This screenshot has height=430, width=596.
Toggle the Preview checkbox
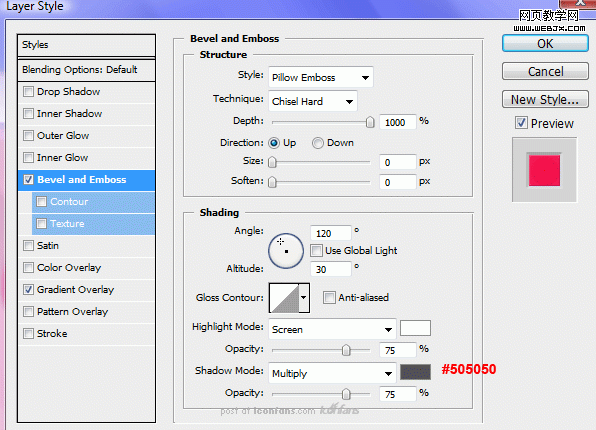[x=521, y=123]
